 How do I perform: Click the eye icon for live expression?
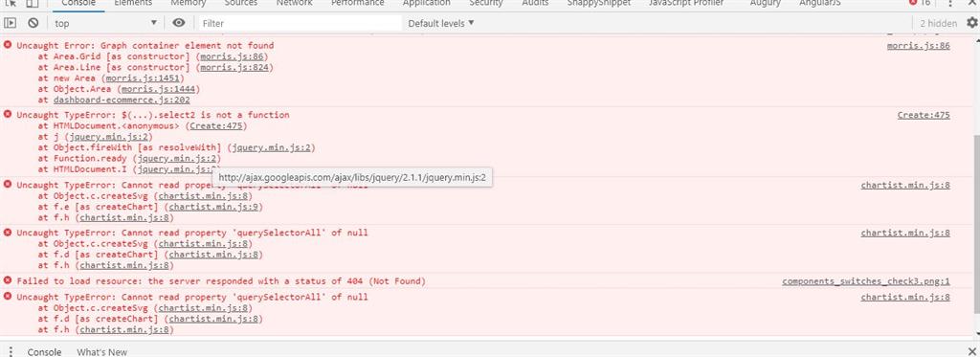pyautogui.click(x=179, y=23)
